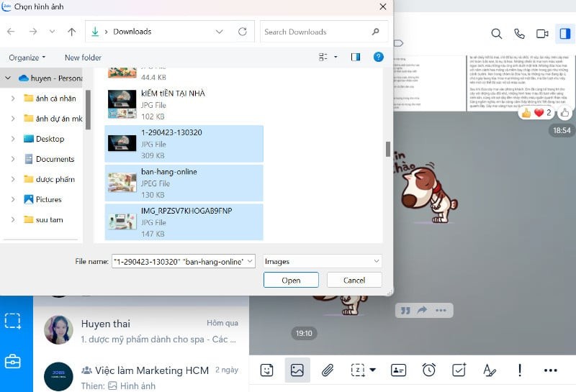Image resolution: width=576 pixels, height=392 pixels.
Task: Click the Forward arrow in file dialog
Action: [x=33, y=32]
